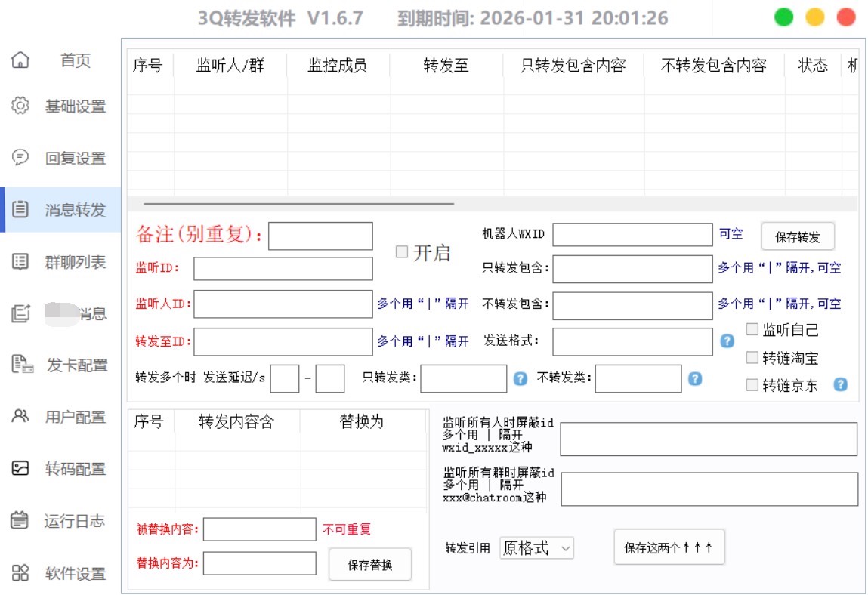The image size is (868, 595).
Task: Click the 监听所有人时屏蔽id text box
Action: (x=709, y=439)
